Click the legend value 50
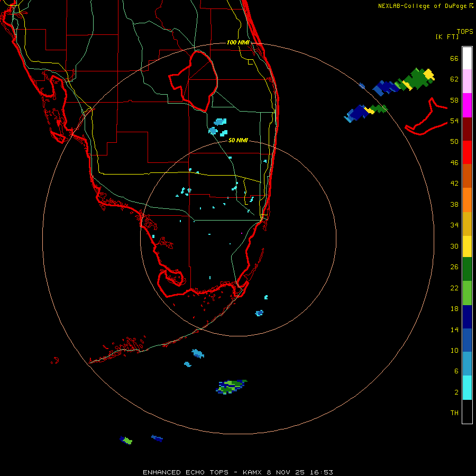This screenshot has width=476, height=476. click(454, 142)
